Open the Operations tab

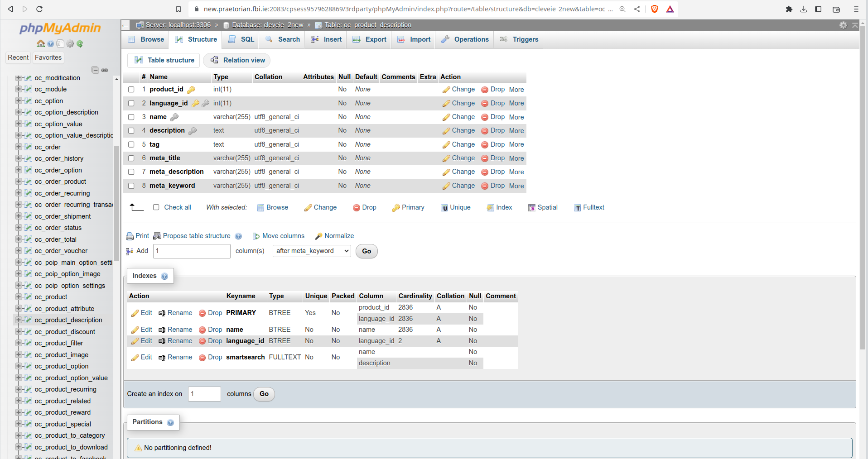pos(465,39)
